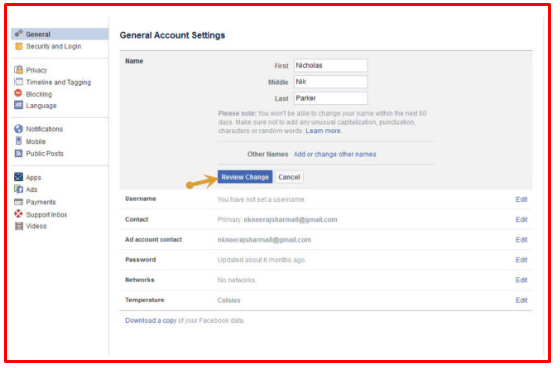Image resolution: width=560 pixels, height=368 pixels.
Task: Go to Privacy settings
Action: coord(36,70)
